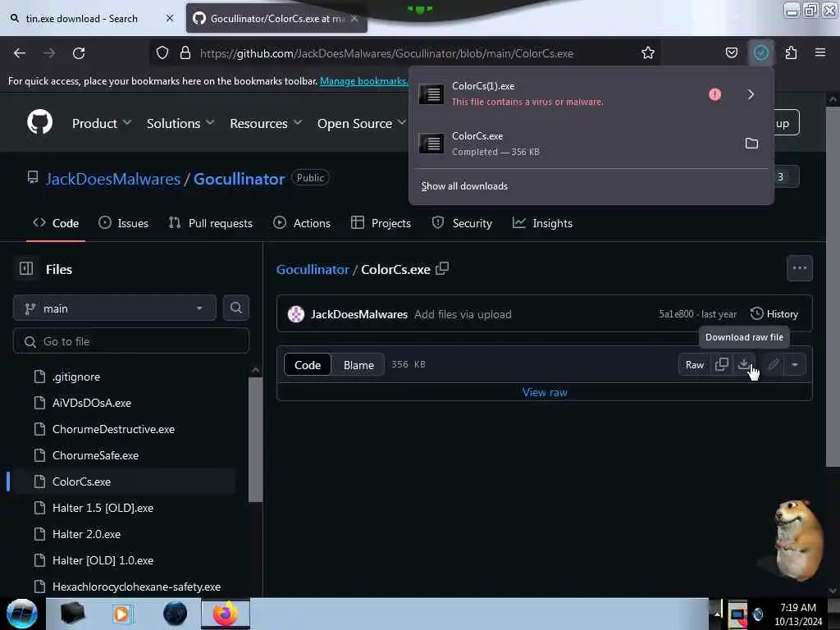Viewport: 840px width, 630px height.
Task: Click the file tree scrollbar thumb
Action: (x=255, y=440)
